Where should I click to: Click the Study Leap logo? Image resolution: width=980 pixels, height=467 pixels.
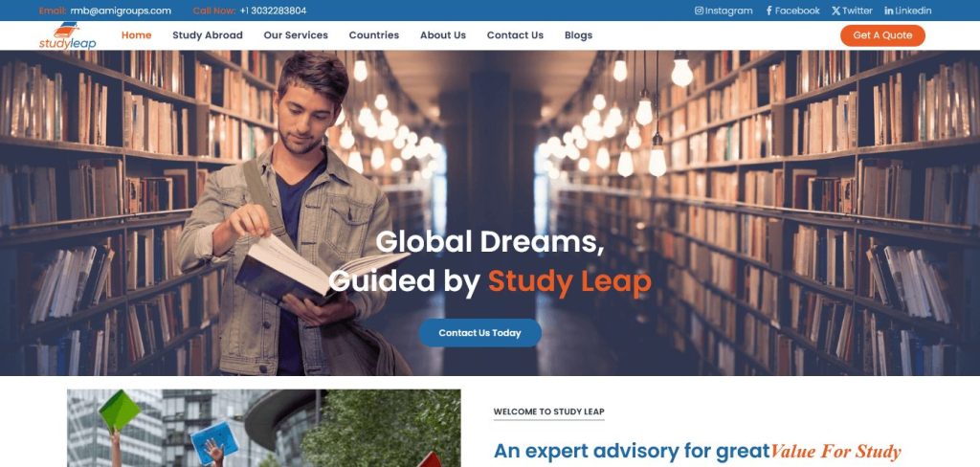point(68,35)
